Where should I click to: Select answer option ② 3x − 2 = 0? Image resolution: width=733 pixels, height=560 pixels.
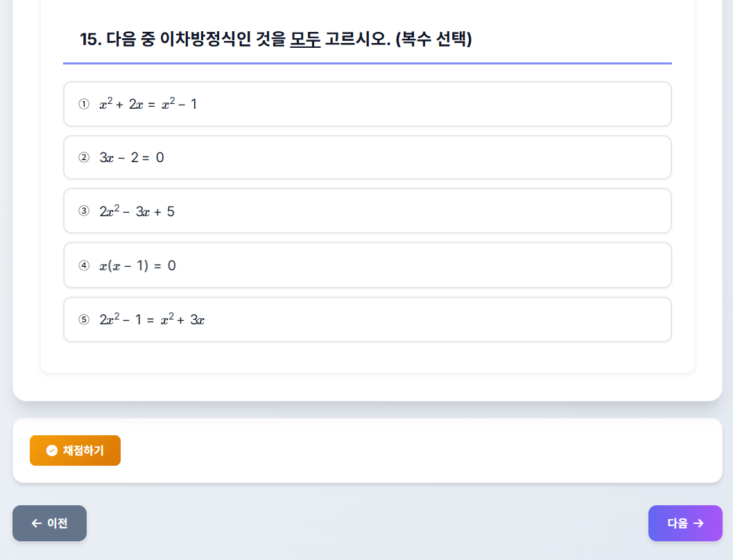pos(368,157)
